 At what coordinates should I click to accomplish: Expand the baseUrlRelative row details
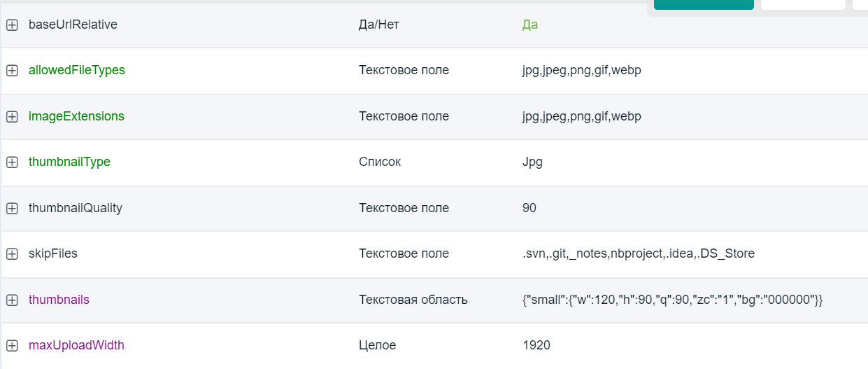pyautogui.click(x=12, y=25)
